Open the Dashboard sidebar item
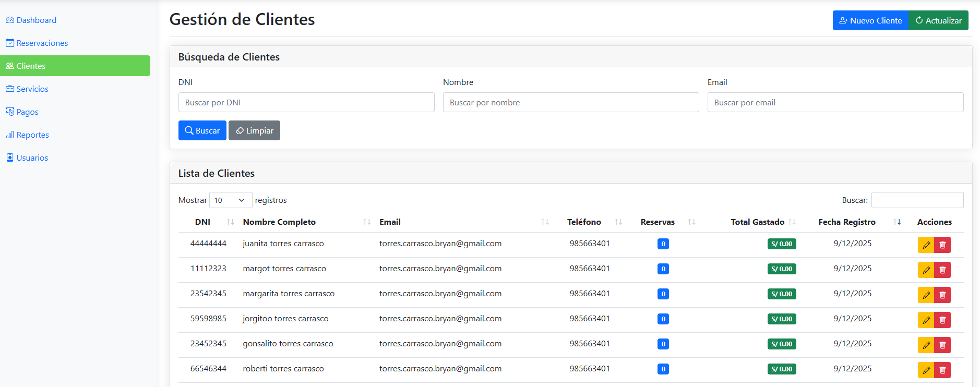The height and width of the screenshot is (387, 980). point(36,20)
